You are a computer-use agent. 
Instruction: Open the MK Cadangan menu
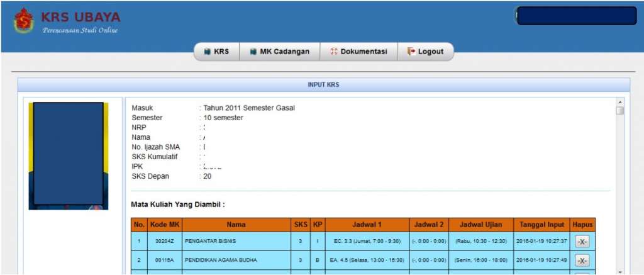(280, 52)
